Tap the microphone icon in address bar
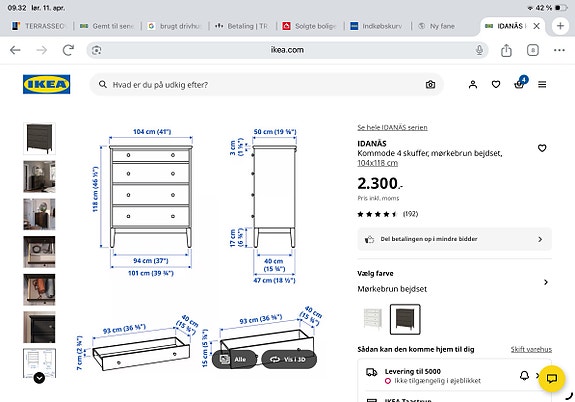575x402 pixels. point(479,50)
